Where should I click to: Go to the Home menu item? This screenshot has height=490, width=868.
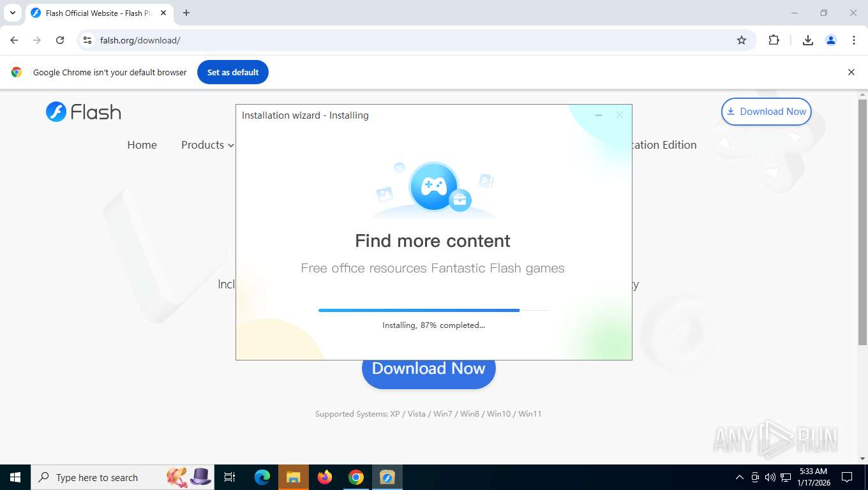142,145
